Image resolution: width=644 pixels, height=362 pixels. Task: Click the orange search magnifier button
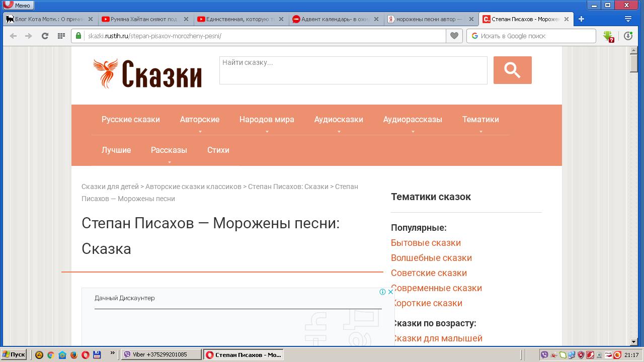[x=512, y=70]
